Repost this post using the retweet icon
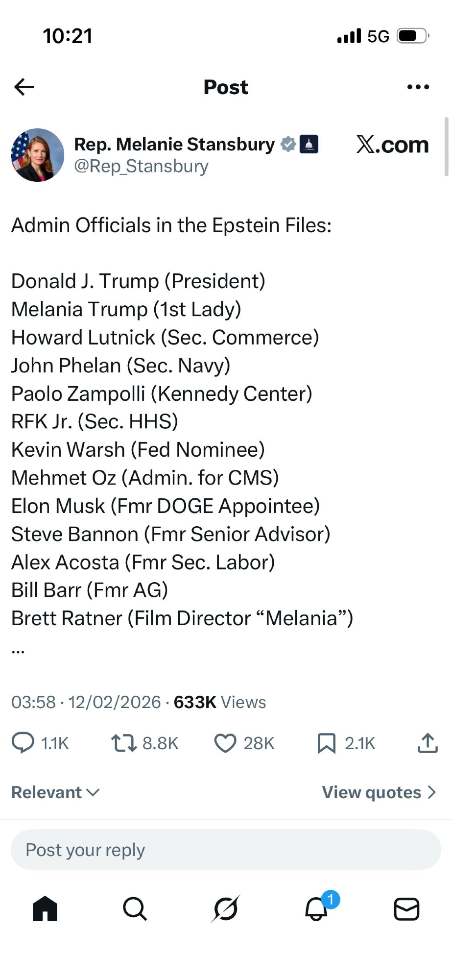Image resolution: width=452 pixels, height=980 pixels. pos(124,743)
